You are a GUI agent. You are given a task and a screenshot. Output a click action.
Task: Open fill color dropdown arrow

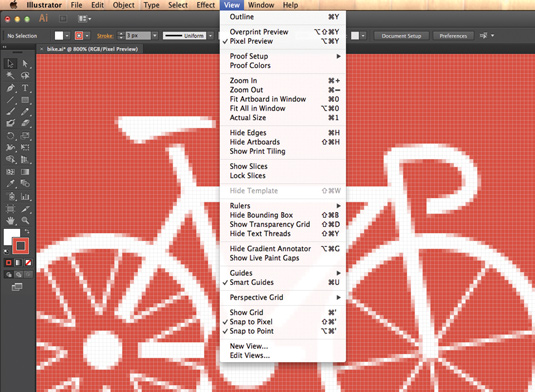(x=67, y=35)
